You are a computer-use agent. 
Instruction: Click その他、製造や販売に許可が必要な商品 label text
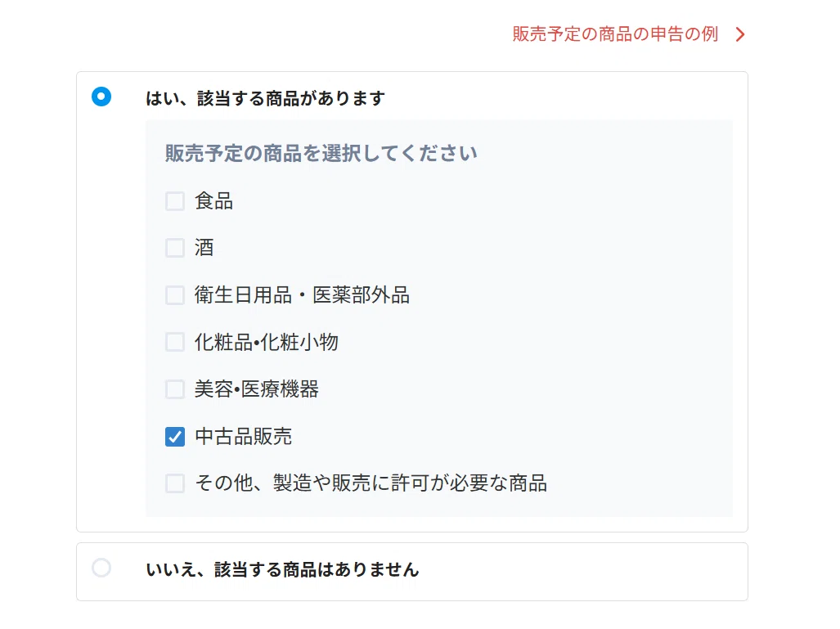coord(371,483)
